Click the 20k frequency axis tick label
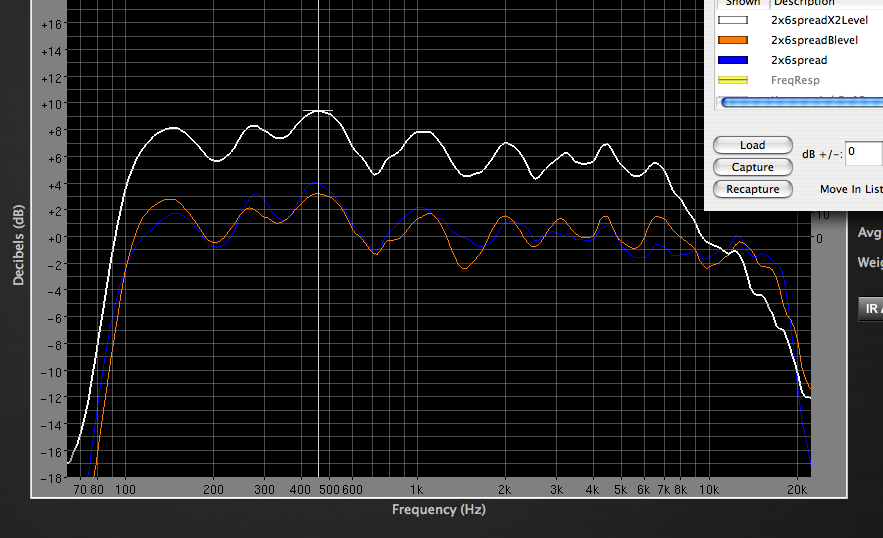Image resolution: width=883 pixels, height=538 pixels. click(x=797, y=490)
